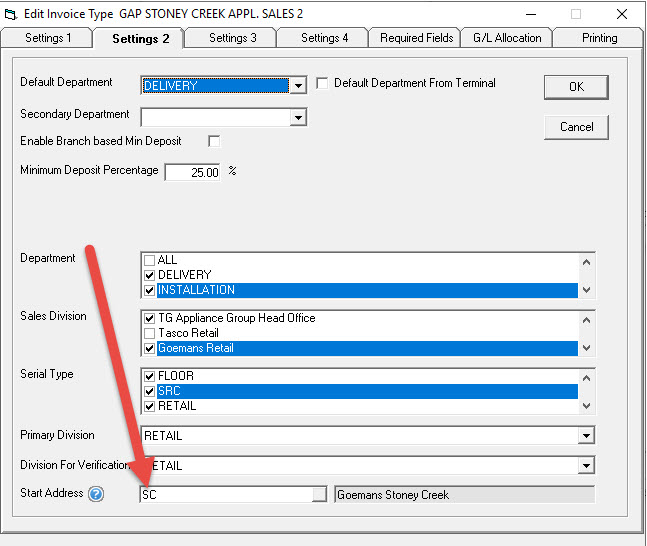Click Department list scroll down arrow
647x546 pixels.
pos(586,290)
